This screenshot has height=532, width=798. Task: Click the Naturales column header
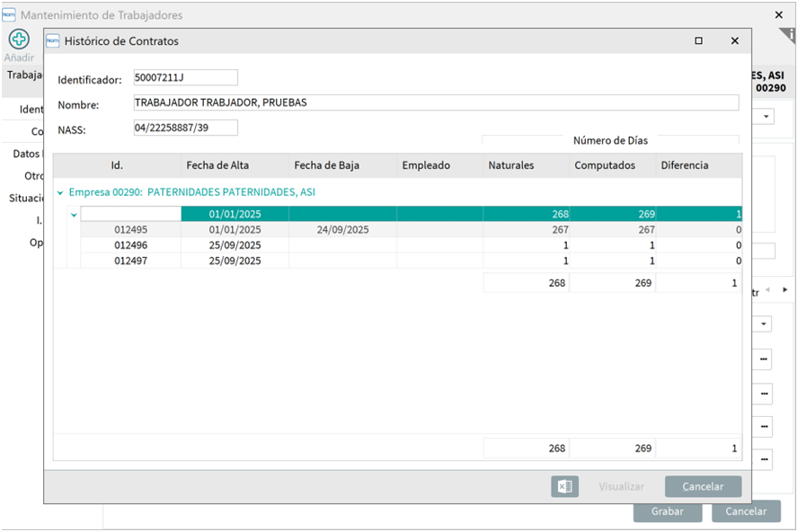[x=511, y=165]
